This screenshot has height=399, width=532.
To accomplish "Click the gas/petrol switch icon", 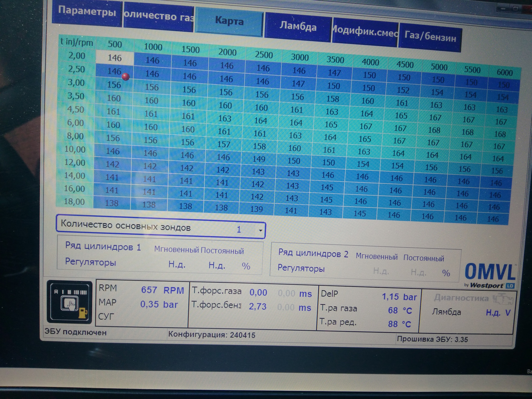I will coord(70,302).
